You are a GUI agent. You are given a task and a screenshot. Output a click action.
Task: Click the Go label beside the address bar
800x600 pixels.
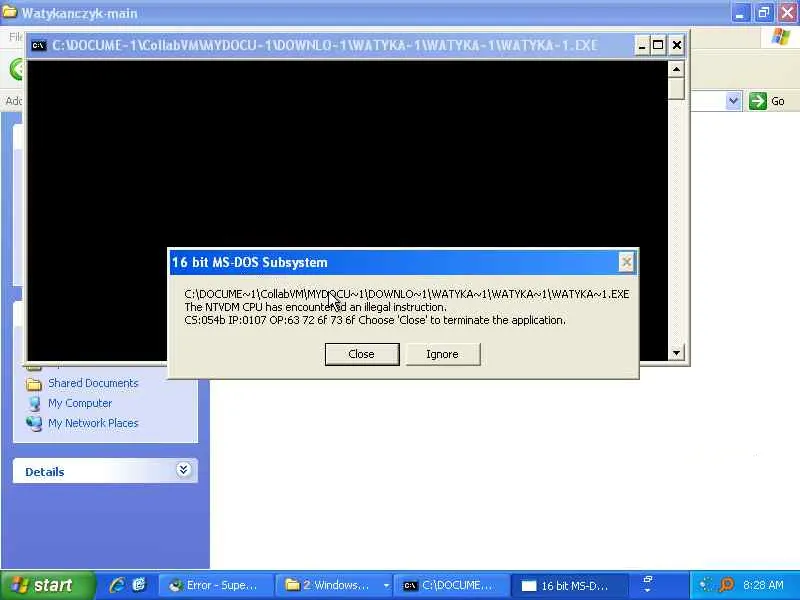tap(778, 102)
